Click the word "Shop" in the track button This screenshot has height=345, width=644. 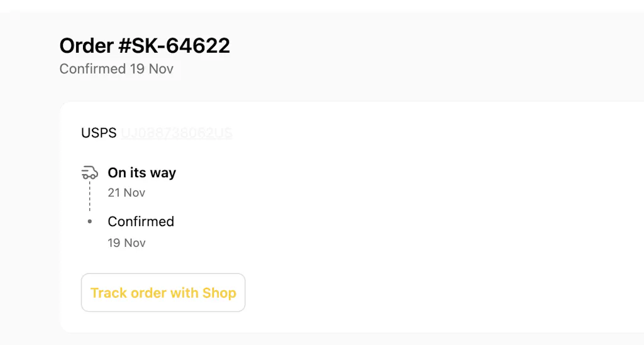coord(219,293)
